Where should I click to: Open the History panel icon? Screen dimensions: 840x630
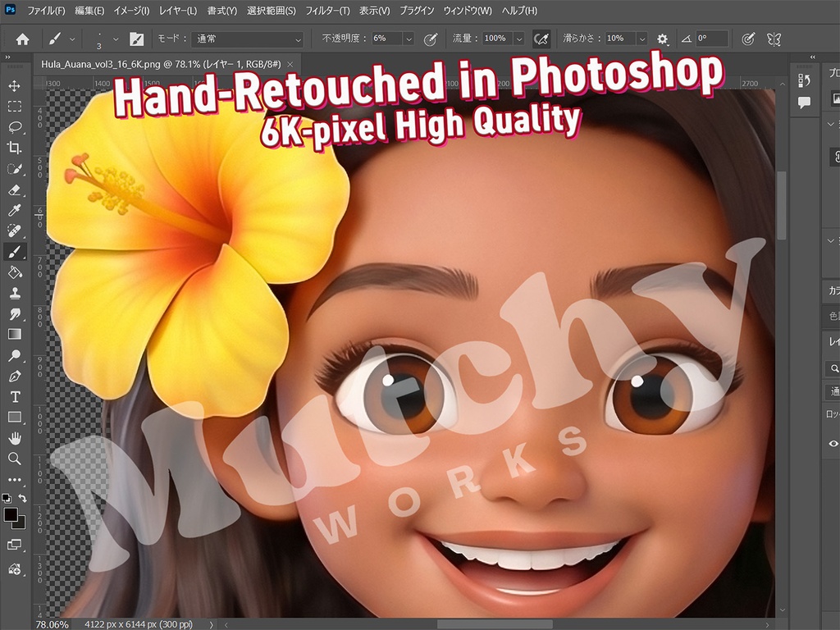coord(804,81)
